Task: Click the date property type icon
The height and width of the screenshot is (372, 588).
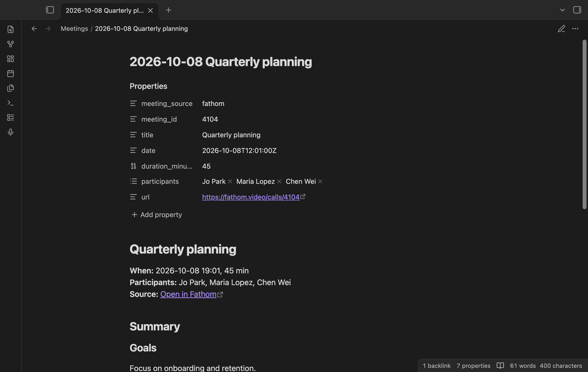Action: click(x=133, y=151)
